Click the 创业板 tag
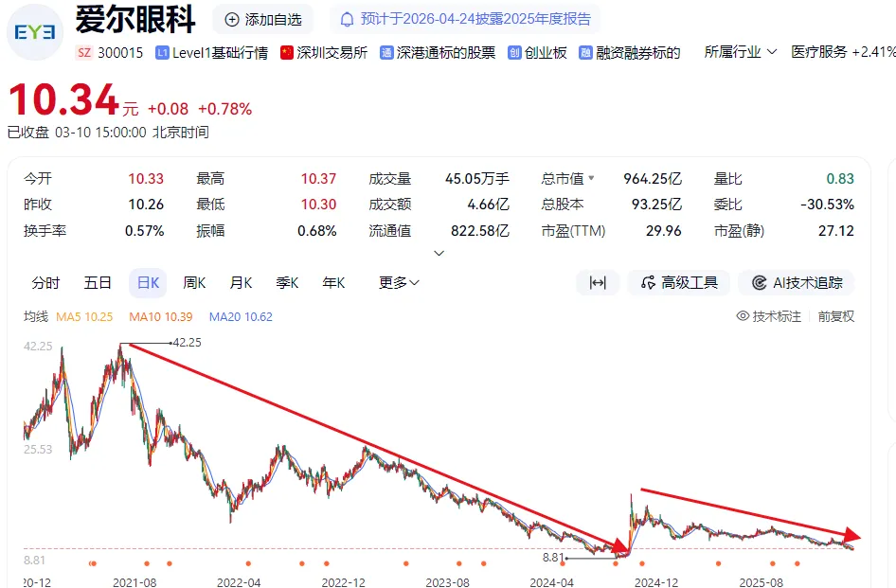The width and height of the screenshot is (896, 588). 538,53
